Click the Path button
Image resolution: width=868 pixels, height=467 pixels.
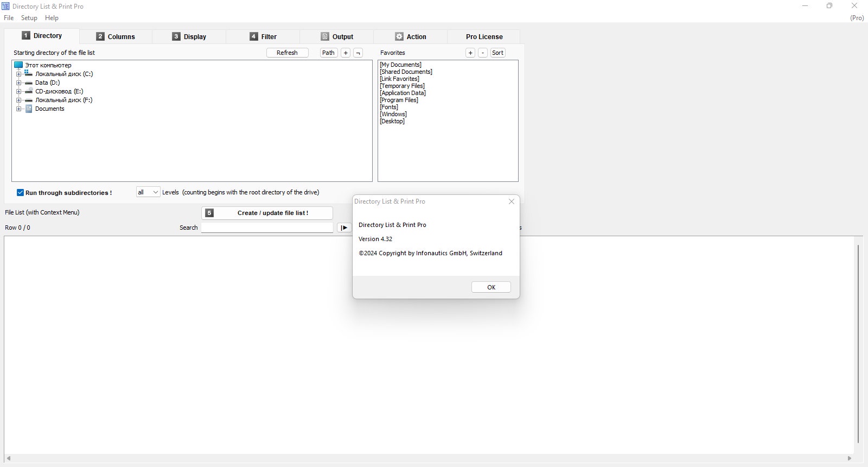click(x=328, y=53)
